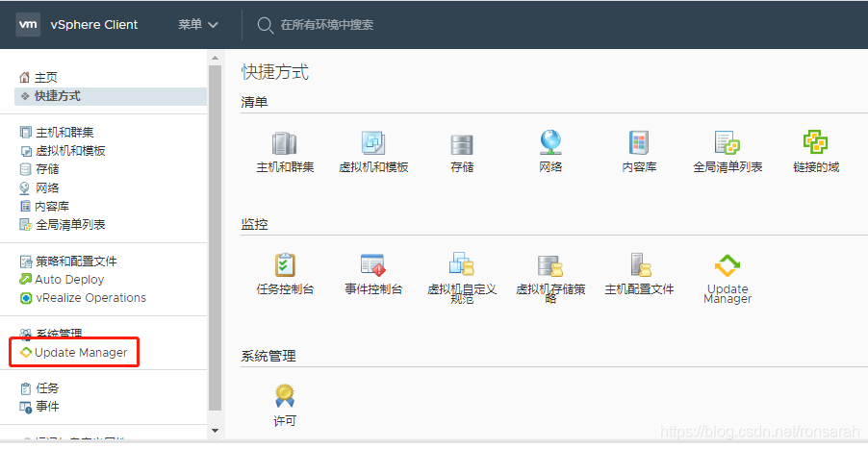The image size is (868, 449).
Task: Select 快捷方式 in the sidebar
Action: (x=111, y=96)
